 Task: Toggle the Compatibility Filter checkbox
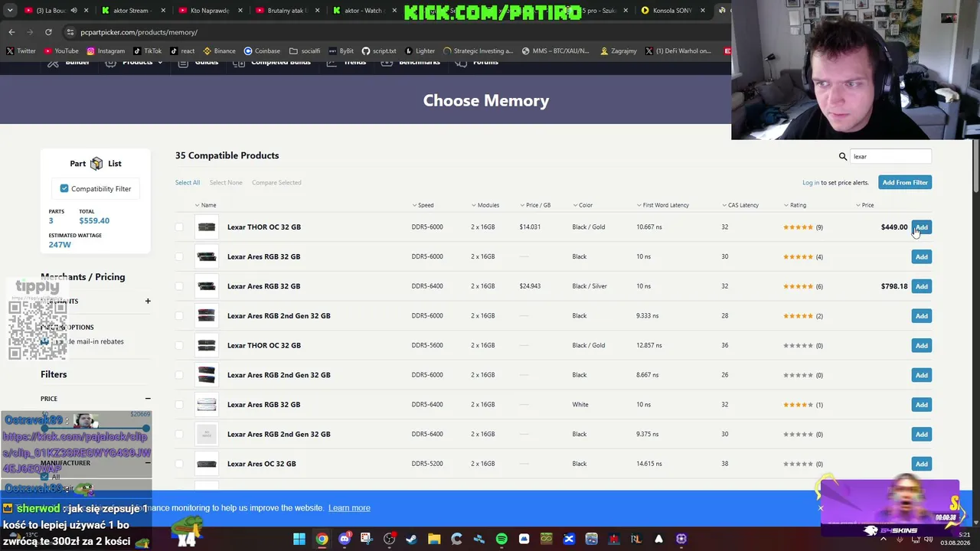(64, 188)
